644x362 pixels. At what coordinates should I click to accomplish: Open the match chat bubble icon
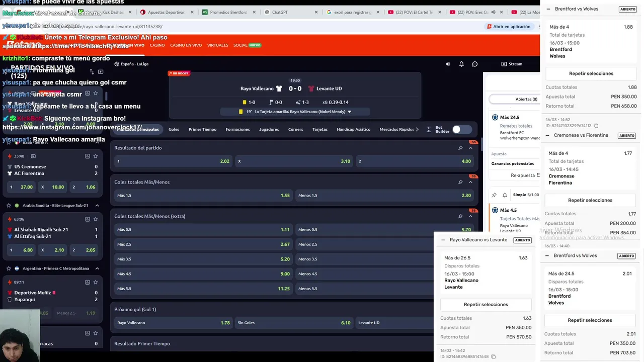pos(474,64)
